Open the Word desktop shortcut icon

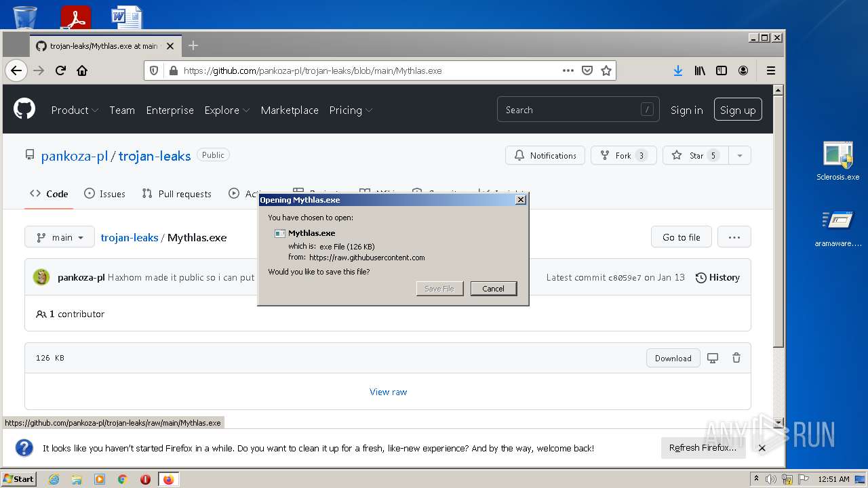pos(127,17)
